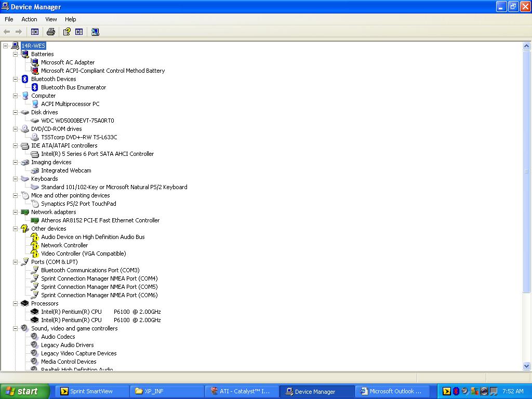Click the Bluetooth Devices category icon
Image resolution: width=532 pixels, height=399 pixels.
pos(25,79)
